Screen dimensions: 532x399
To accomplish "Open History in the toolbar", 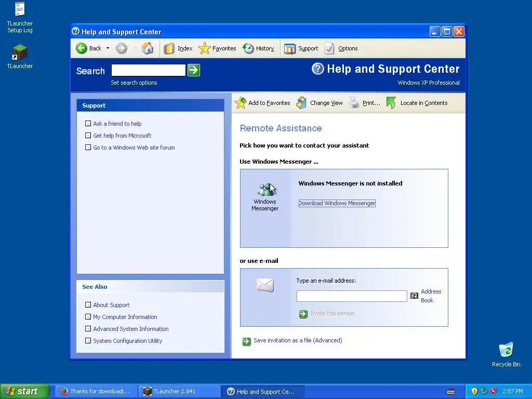I will click(259, 48).
